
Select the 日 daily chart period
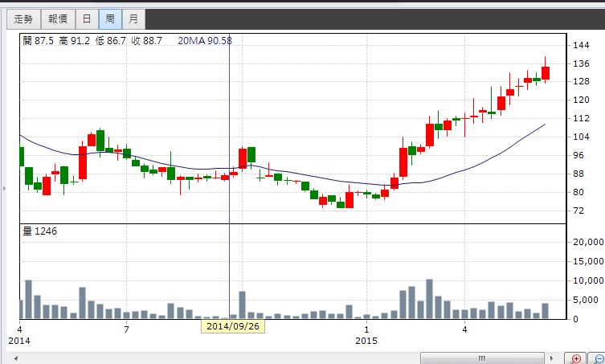tap(88, 18)
